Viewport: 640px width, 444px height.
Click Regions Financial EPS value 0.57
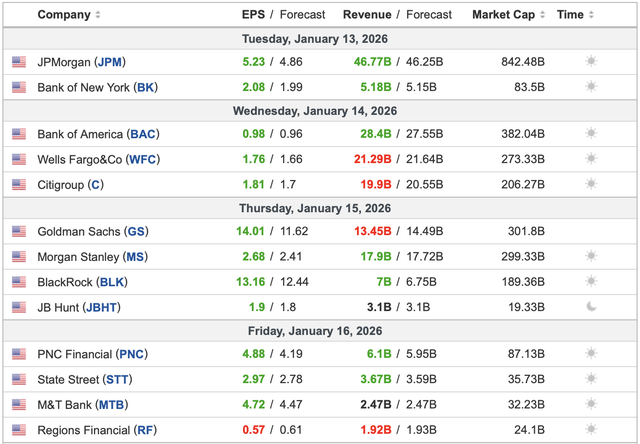tap(253, 430)
